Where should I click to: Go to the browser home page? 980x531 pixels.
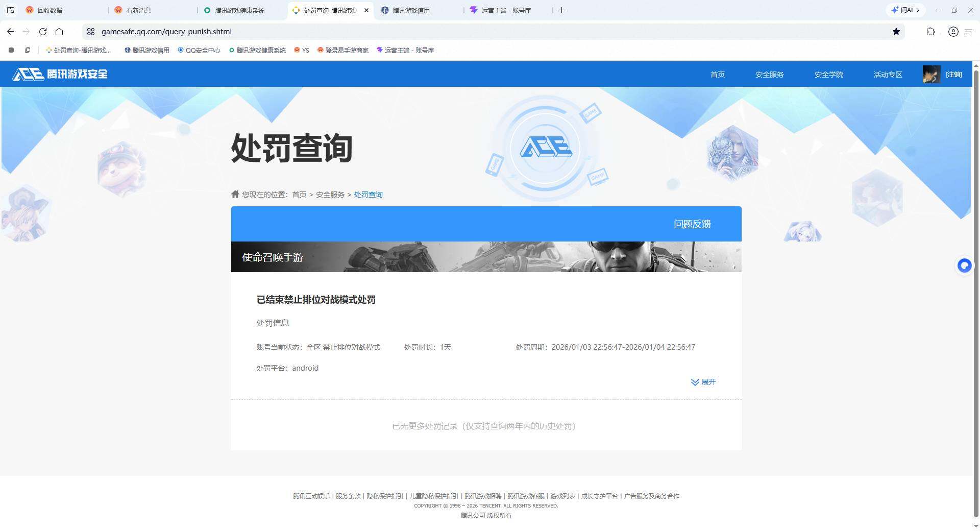tap(59, 32)
